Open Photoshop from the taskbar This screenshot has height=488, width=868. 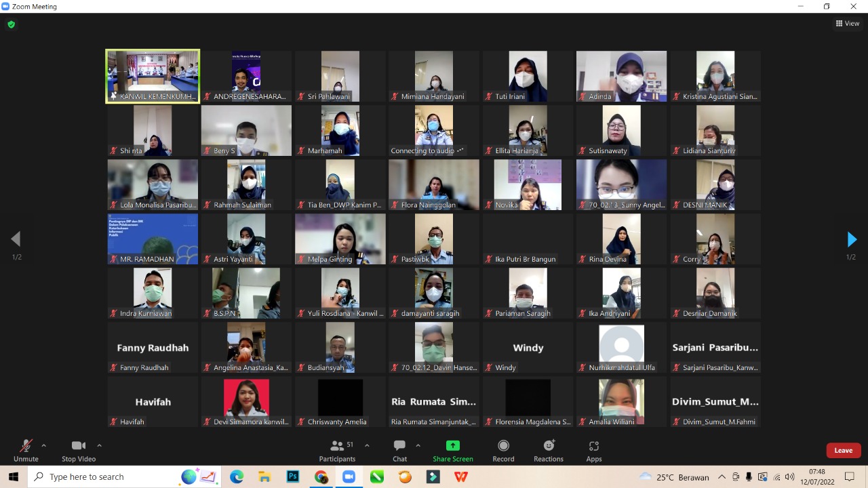(293, 477)
